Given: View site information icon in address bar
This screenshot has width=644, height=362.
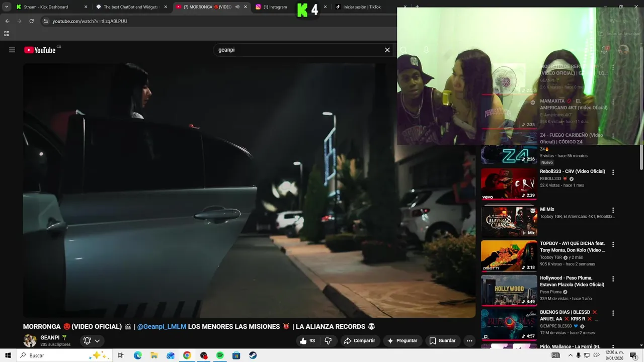Looking at the screenshot, I should click(x=46, y=21).
